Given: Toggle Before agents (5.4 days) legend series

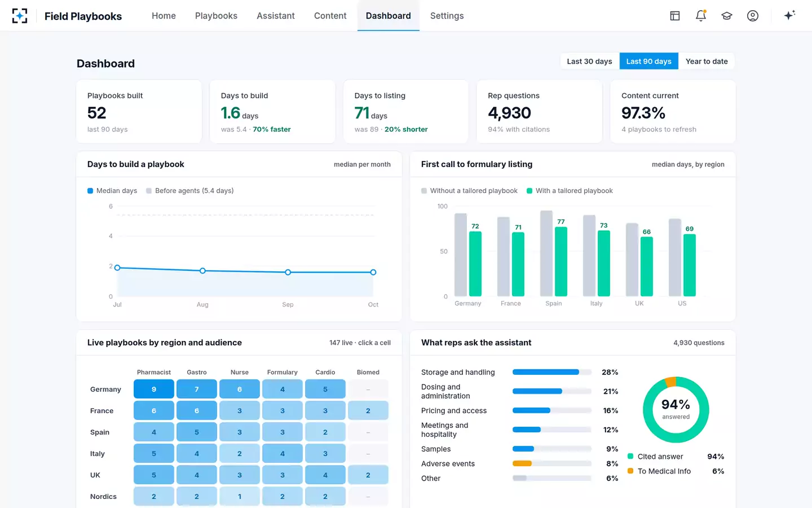Looking at the screenshot, I should pyautogui.click(x=190, y=191).
